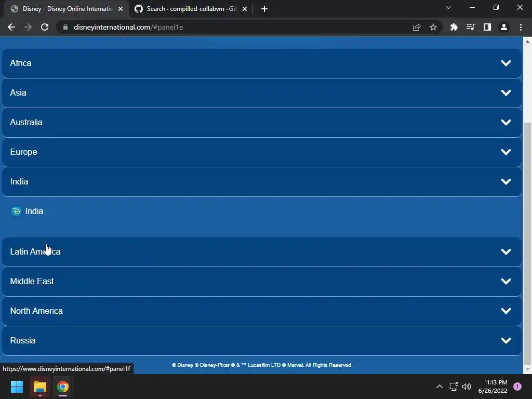532x399 pixels.
Task: Go back using browser back arrow
Action: pos(11,27)
